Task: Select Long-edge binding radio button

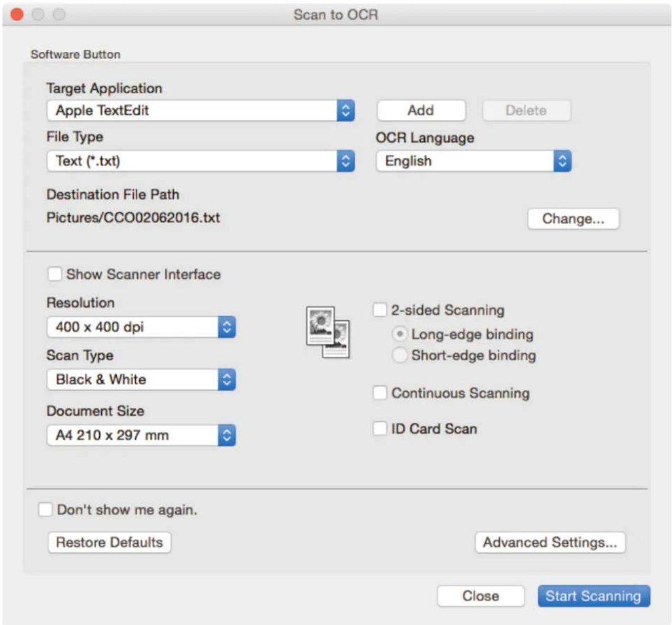Action: (x=400, y=334)
